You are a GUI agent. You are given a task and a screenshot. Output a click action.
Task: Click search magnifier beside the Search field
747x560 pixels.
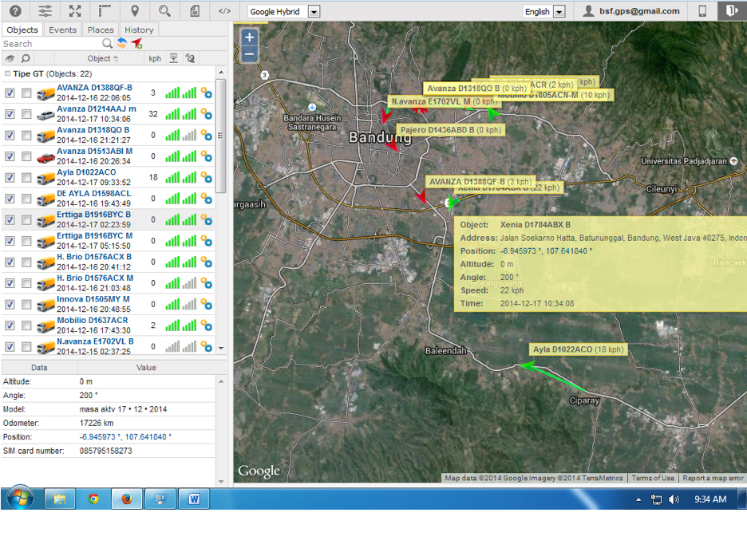coord(108,43)
